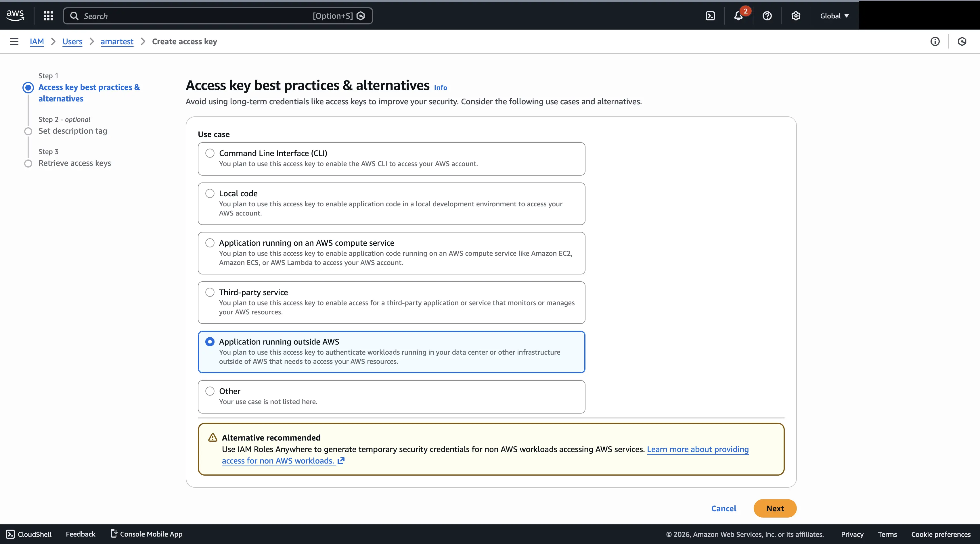This screenshot has height=544, width=980.
Task: Open the Privacy footer link
Action: 852,534
